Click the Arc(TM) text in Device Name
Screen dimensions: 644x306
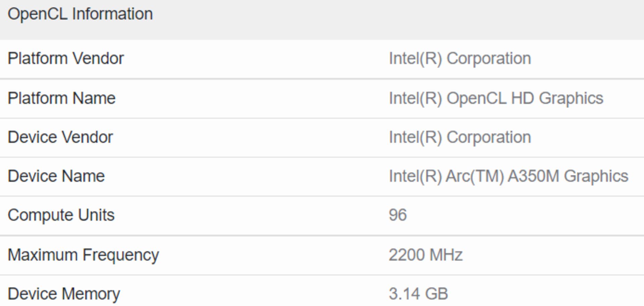coord(475,176)
